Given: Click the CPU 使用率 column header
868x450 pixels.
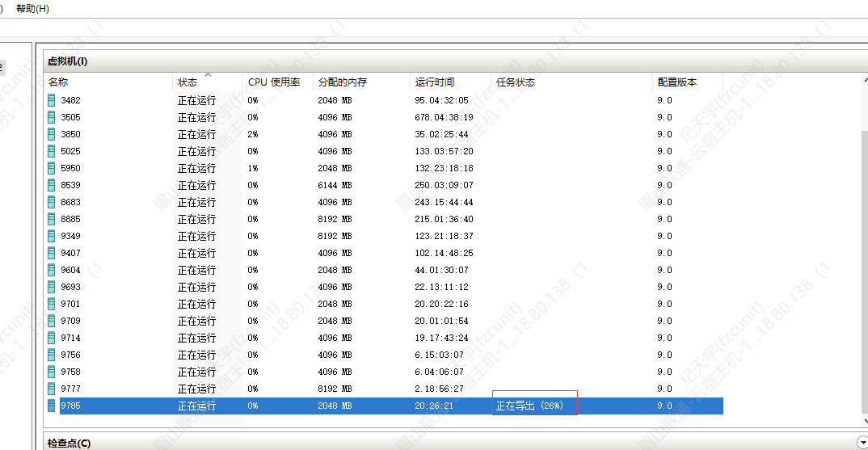Looking at the screenshot, I should point(274,82).
